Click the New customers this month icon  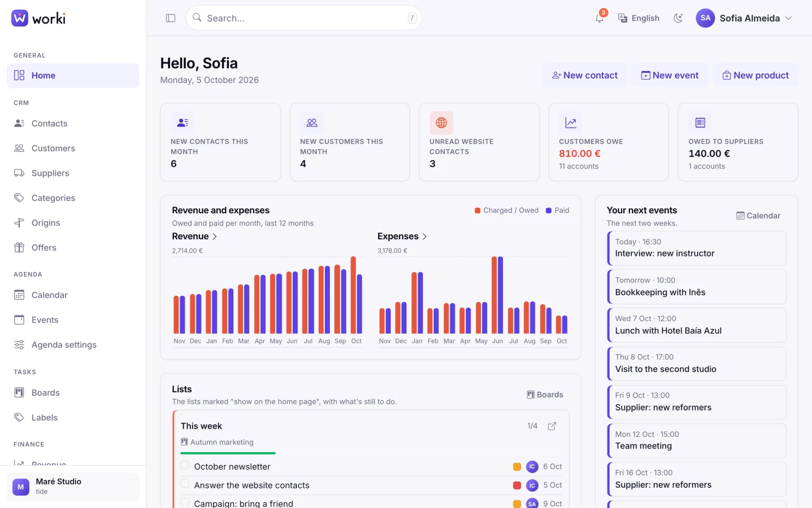coord(312,122)
